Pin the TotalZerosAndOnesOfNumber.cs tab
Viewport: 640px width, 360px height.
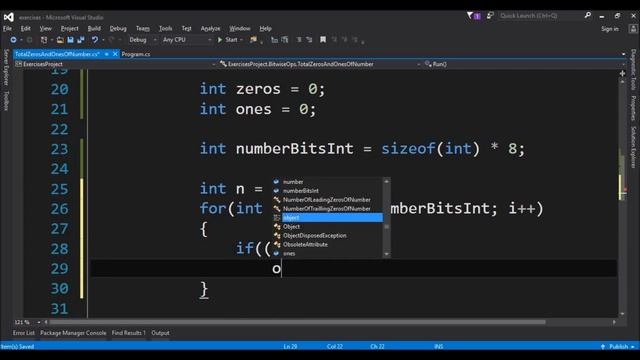point(107,54)
